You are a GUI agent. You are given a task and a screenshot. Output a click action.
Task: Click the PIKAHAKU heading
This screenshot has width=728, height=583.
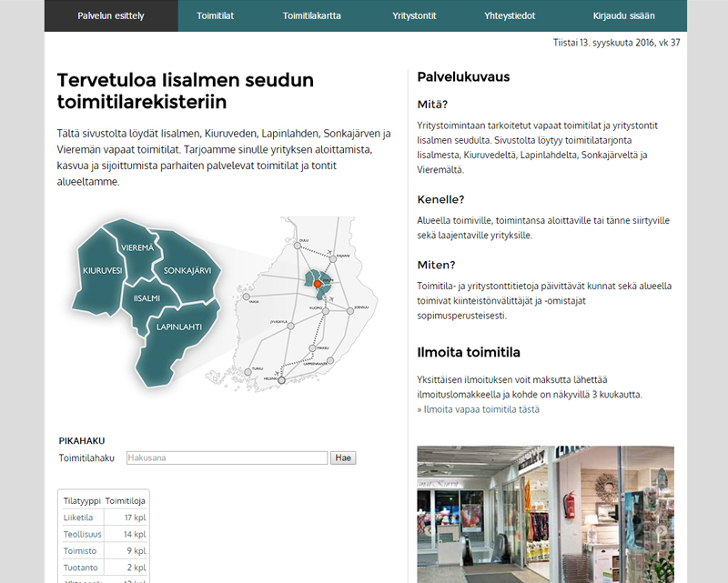pyautogui.click(x=82, y=441)
